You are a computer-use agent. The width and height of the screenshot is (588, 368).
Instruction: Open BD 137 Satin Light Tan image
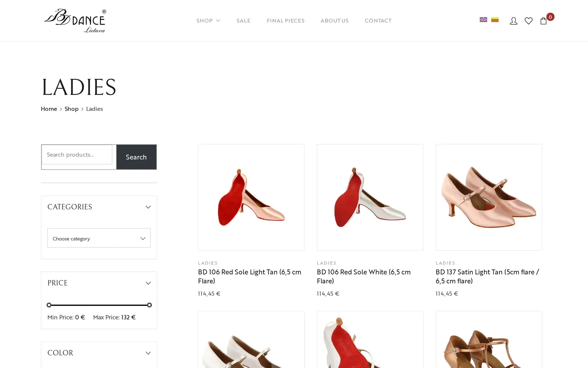(x=489, y=197)
